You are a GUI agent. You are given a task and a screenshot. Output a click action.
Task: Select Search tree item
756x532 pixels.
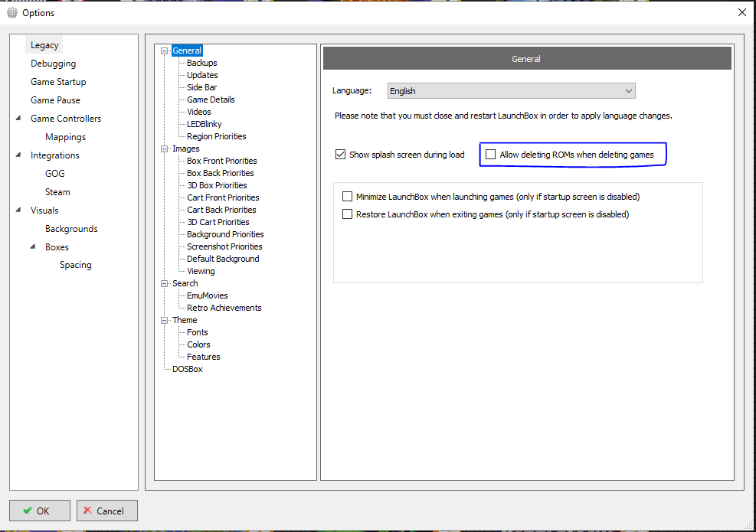point(185,283)
